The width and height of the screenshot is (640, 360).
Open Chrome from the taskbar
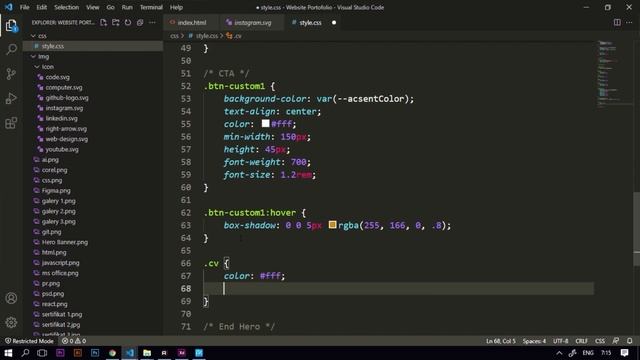click(112, 353)
